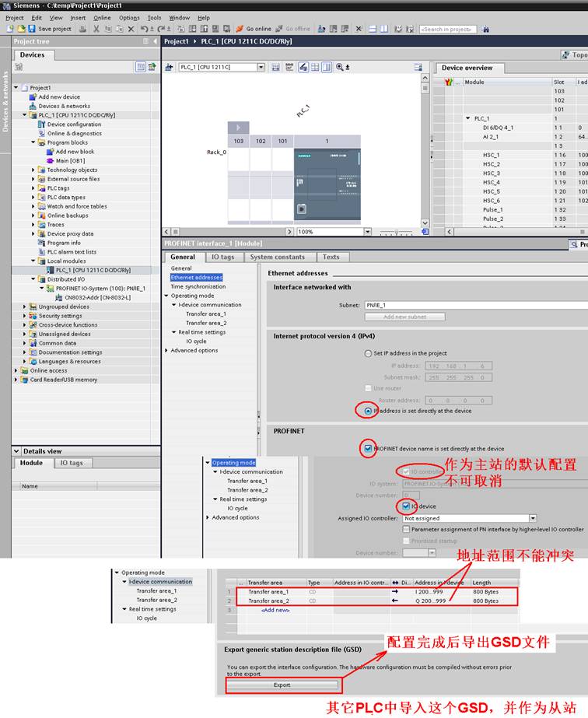Viewport: 588px width, 718px height.
Task: Open the Assigned IO controller dropdown
Action: pos(533,518)
